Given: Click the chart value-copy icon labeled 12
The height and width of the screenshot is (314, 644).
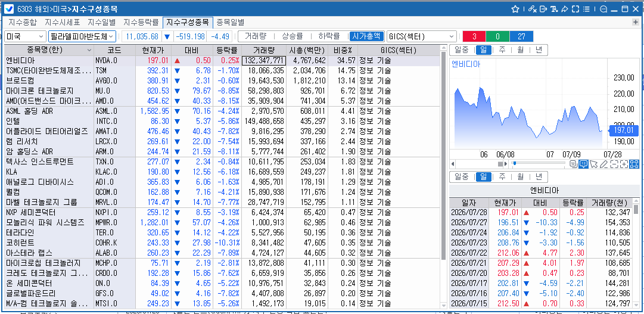Looking at the screenshot, I should pyautogui.click(x=574, y=164).
